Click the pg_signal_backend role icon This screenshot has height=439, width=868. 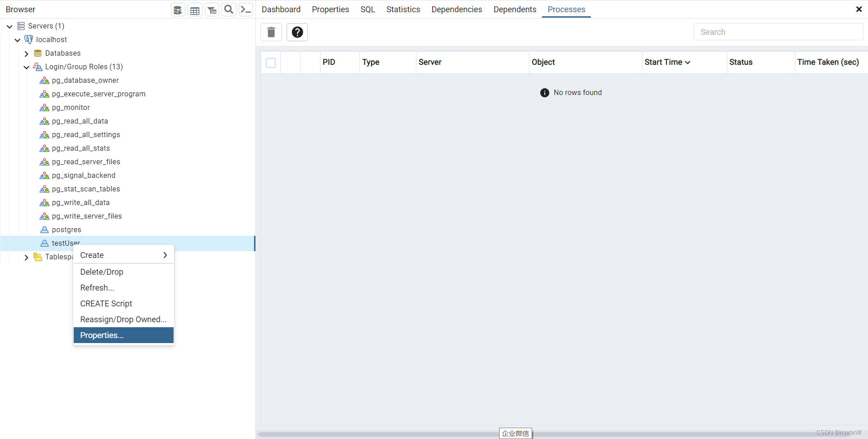(44, 175)
